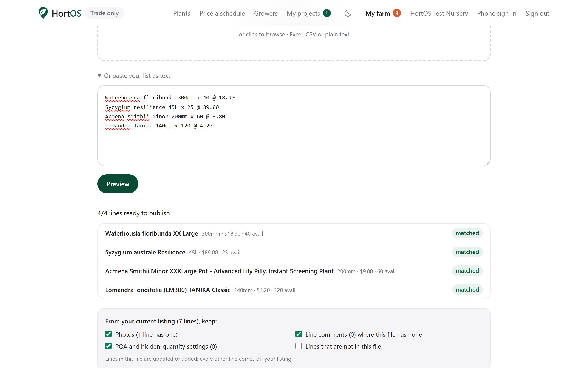
Task: Open the Plants page
Action: tap(181, 13)
